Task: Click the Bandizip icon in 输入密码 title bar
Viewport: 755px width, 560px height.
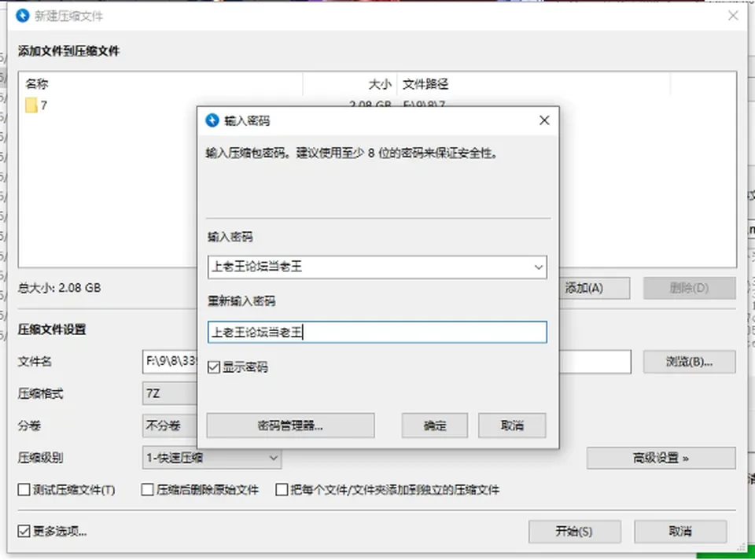Action: [x=212, y=120]
